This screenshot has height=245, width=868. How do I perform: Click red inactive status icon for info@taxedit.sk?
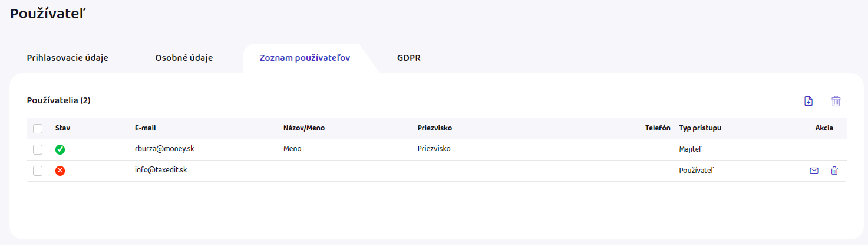(60, 171)
